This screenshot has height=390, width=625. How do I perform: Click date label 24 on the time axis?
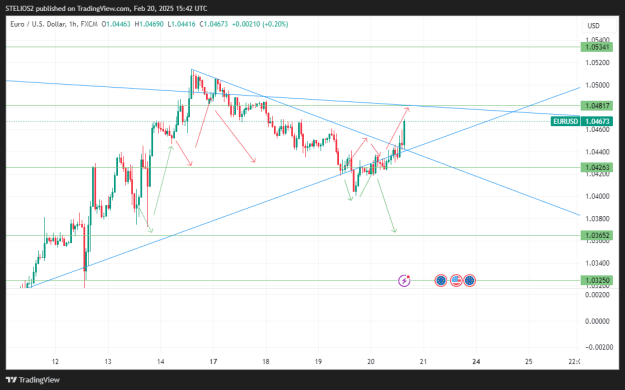(x=476, y=362)
